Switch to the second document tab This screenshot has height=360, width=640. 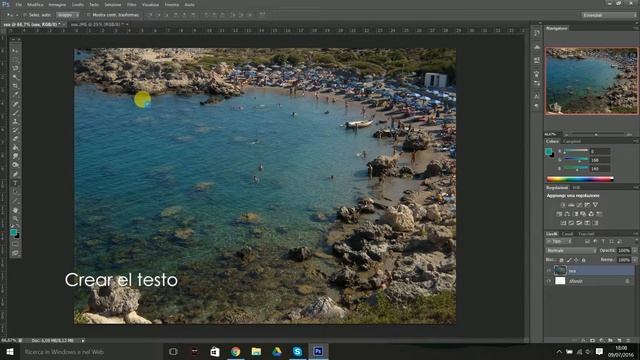[x=97, y=24]
